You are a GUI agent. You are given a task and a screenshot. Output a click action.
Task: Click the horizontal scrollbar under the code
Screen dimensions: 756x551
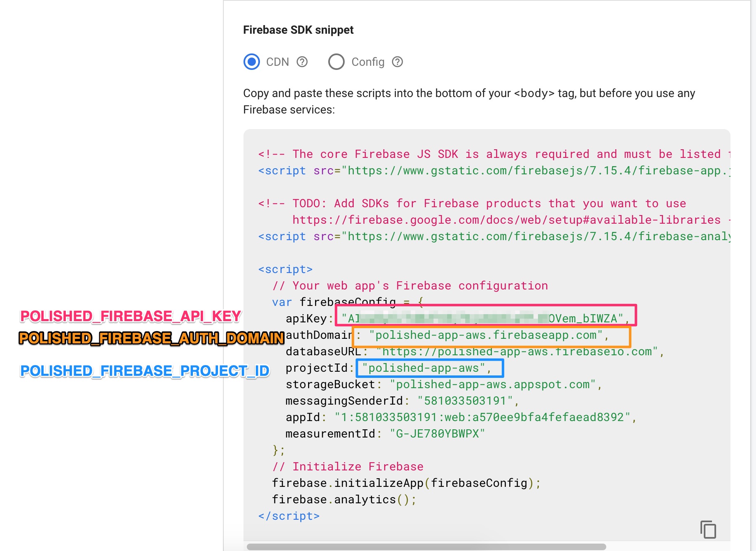(426, 546)
